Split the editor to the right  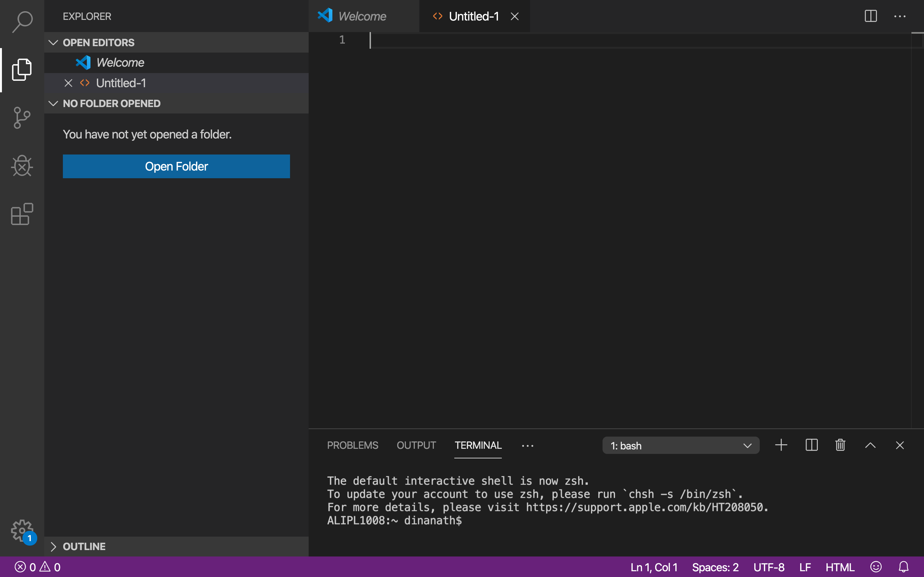(870, 16)
